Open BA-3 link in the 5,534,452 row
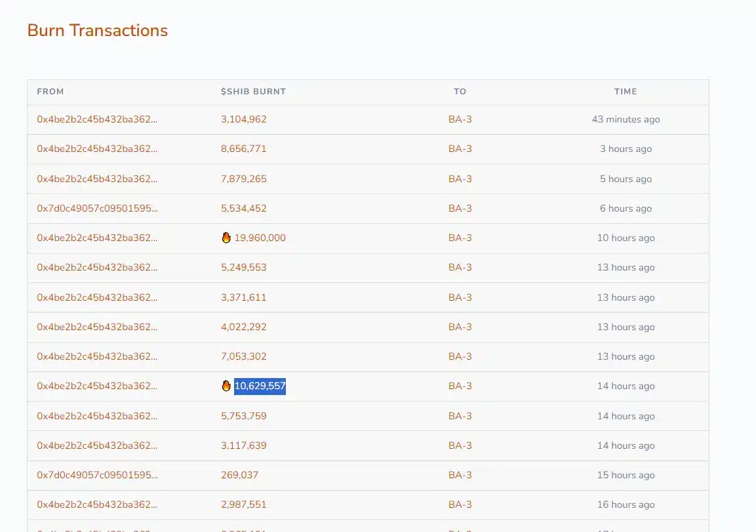Screen dimensions: 756x532 coord(460,208)
